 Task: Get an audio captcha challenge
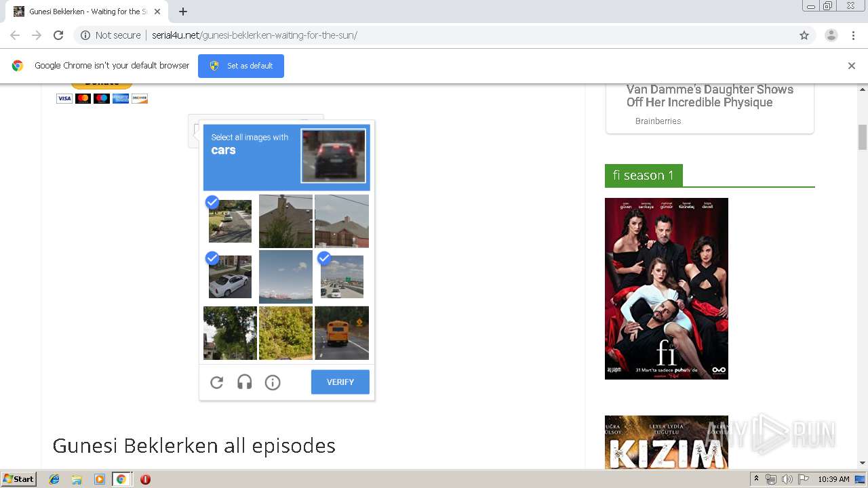(x=245, y=382)
